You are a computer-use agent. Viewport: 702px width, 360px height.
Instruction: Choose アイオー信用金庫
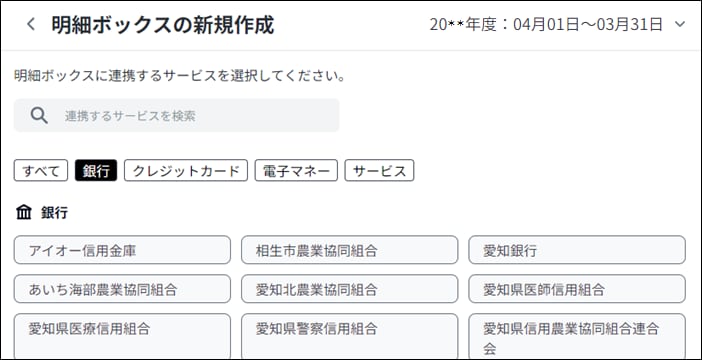click(x=122, y=250)
